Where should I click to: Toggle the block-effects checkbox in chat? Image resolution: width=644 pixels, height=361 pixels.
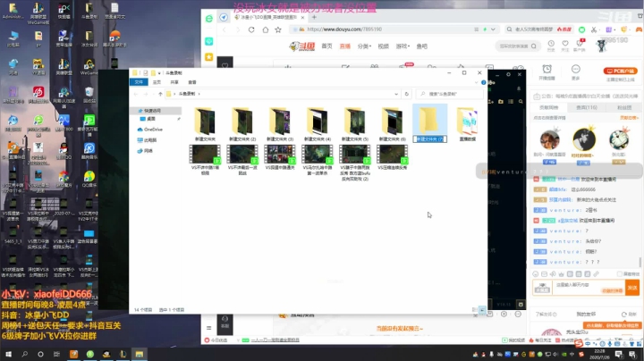click(619, 273)
